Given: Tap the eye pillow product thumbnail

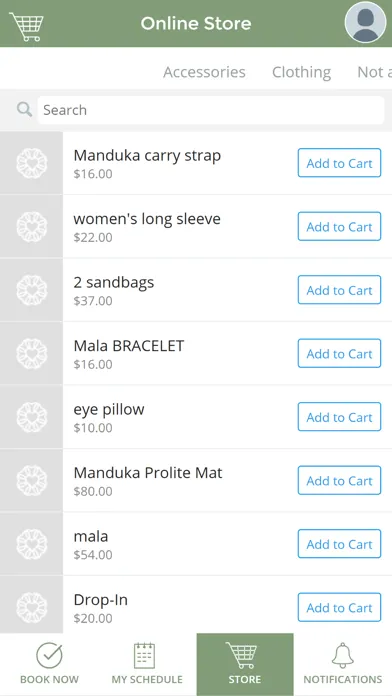Looking at the screenshot, I should click(x=32, y=417).
